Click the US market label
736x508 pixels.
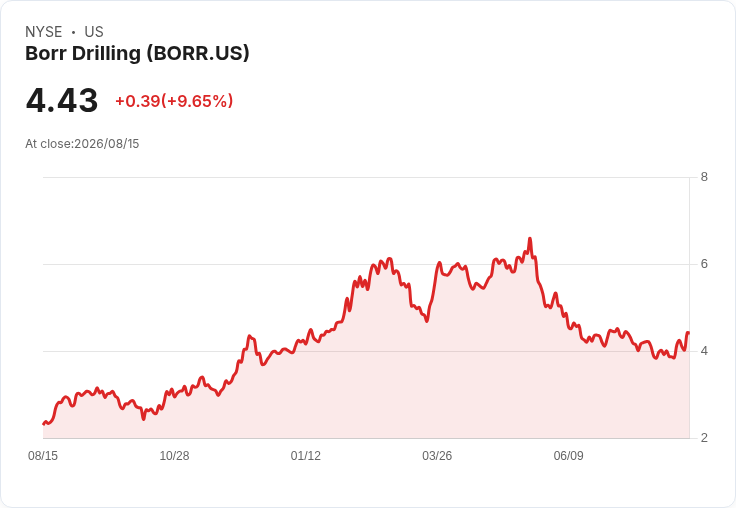(x=94, y=32)
